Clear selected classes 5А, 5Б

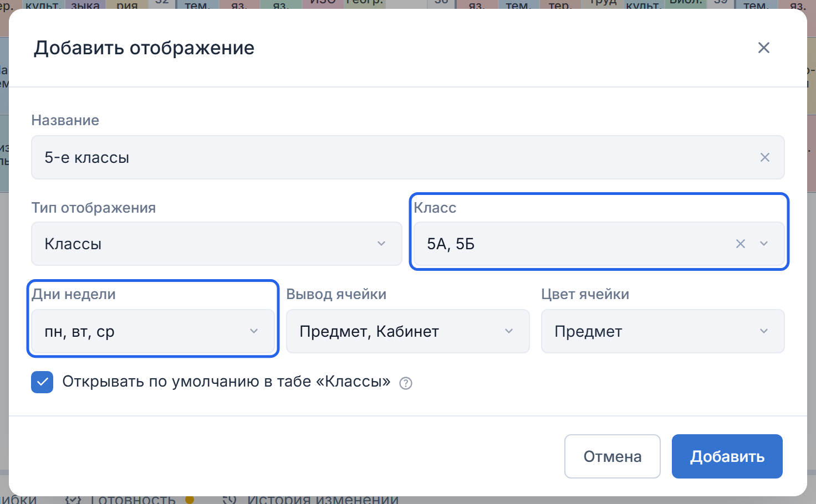[x=741, y=244]
